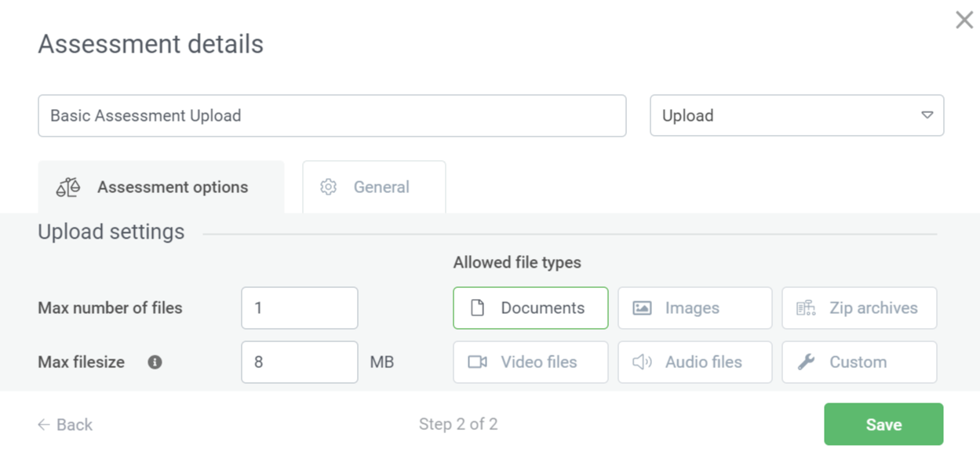Click the speaker icon in Audio files

[642, 363]
